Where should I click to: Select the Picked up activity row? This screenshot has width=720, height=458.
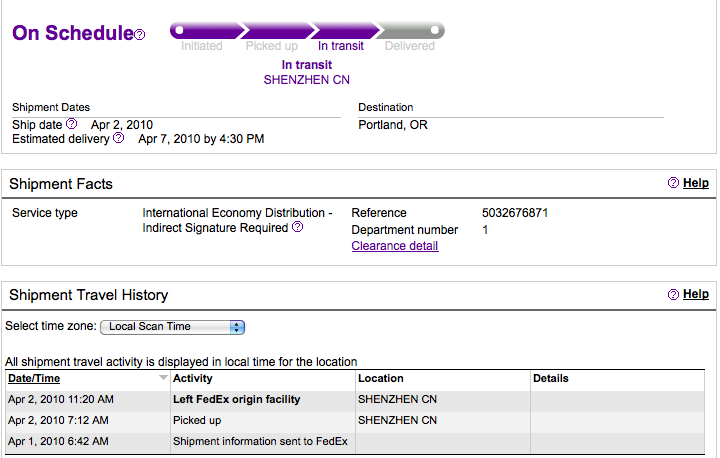coord(197,421)
